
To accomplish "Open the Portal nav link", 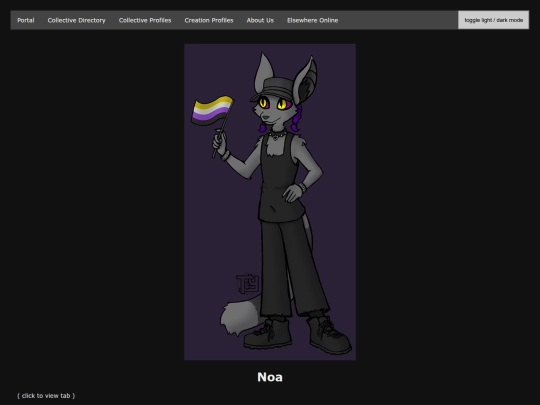I will (26, 20).
